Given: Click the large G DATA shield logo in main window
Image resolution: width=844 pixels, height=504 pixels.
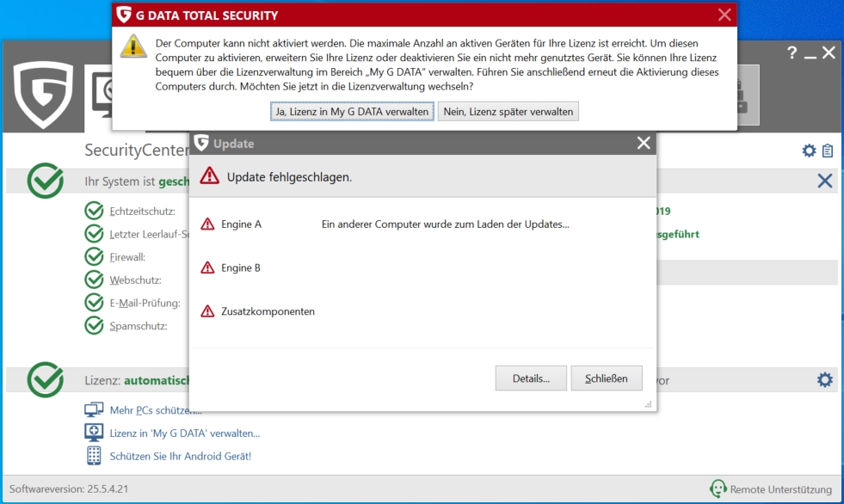Looking at the screenshot, I should 43,94.
